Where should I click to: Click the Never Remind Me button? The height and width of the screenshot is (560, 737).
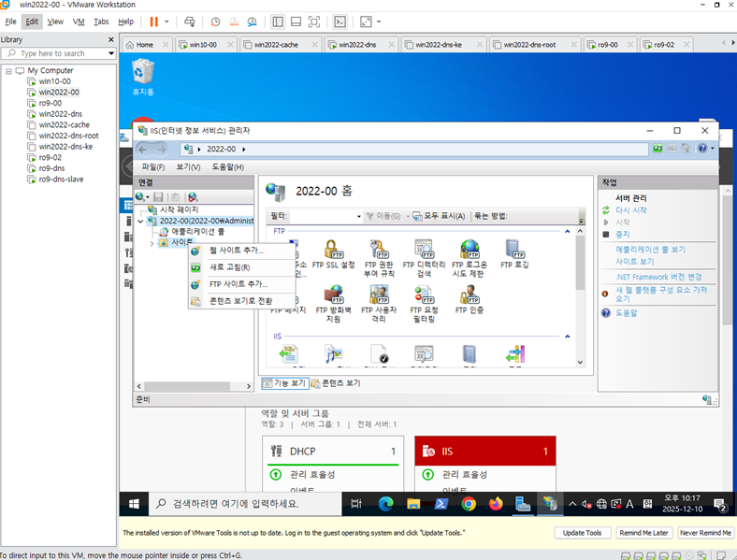(705, 533)
